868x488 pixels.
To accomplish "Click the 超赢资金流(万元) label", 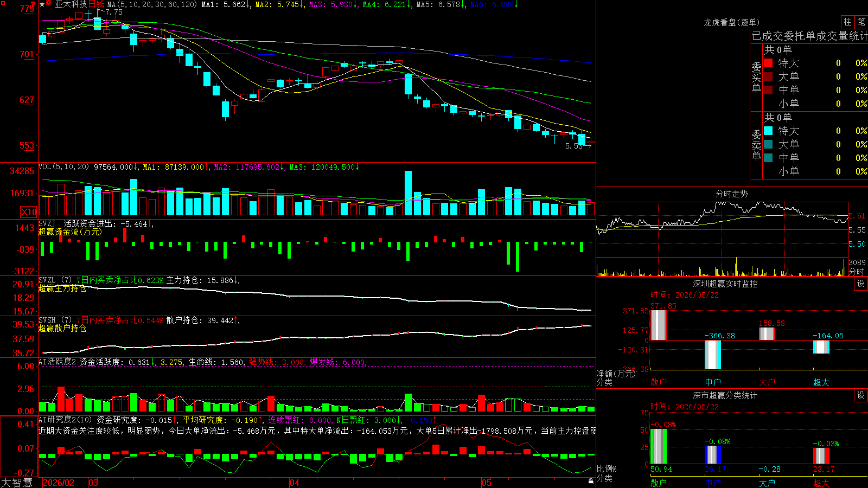I will [70, 232].
